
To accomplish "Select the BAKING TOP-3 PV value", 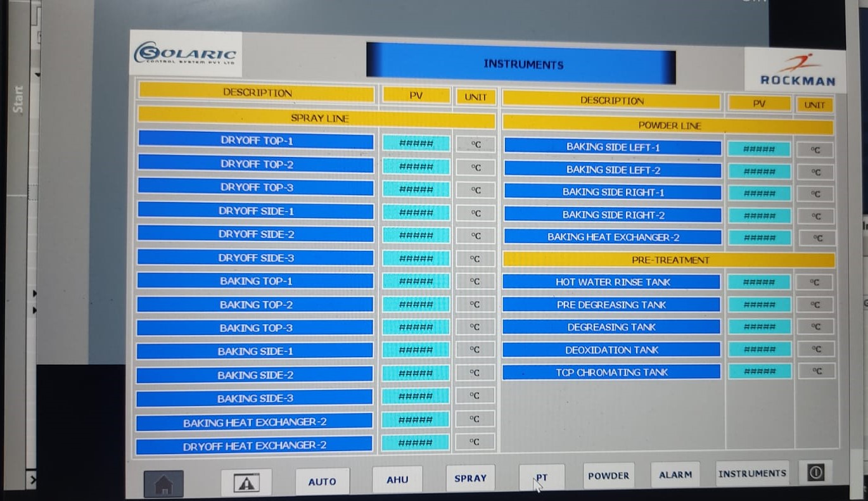I will pyautogui.click(x=416, y=327).
